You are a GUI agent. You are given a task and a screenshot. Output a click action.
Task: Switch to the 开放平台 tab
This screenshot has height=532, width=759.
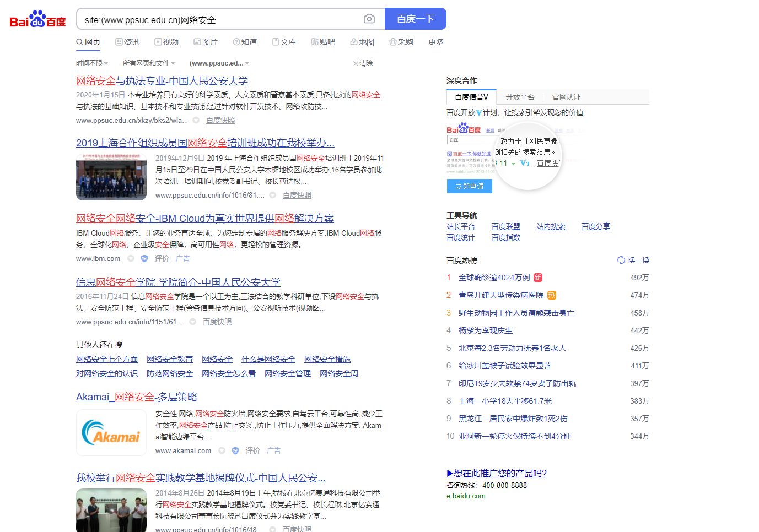pos(520,97)
